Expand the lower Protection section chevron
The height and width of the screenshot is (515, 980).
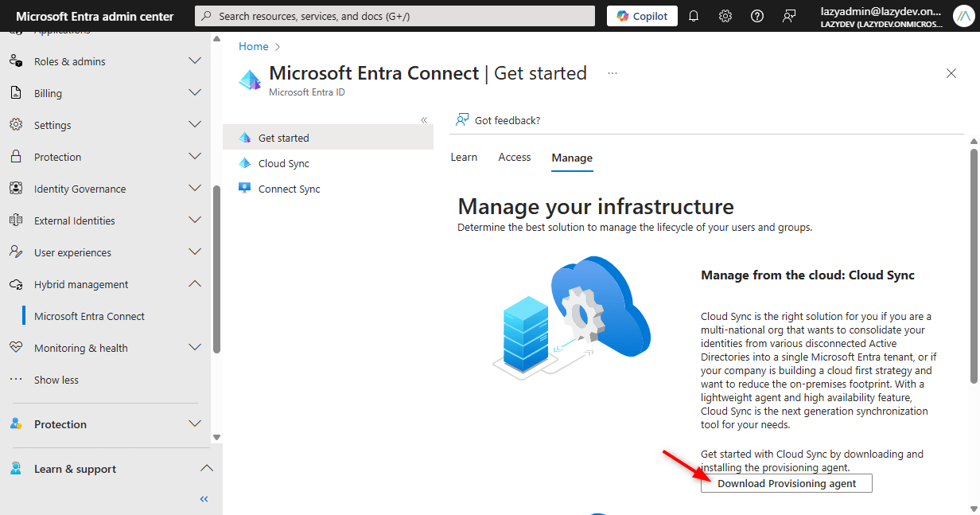(195, 424)
